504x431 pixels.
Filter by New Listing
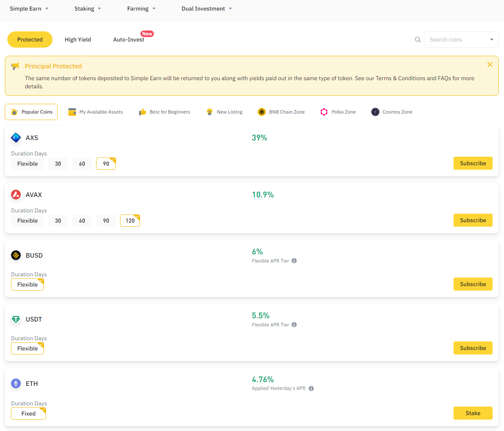tap(224, 112)
